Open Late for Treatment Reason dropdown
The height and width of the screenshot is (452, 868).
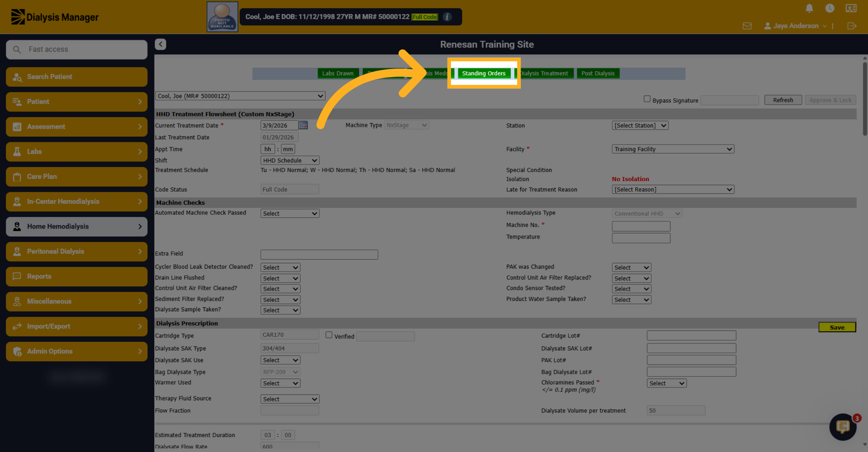click(x=673, y=189)
